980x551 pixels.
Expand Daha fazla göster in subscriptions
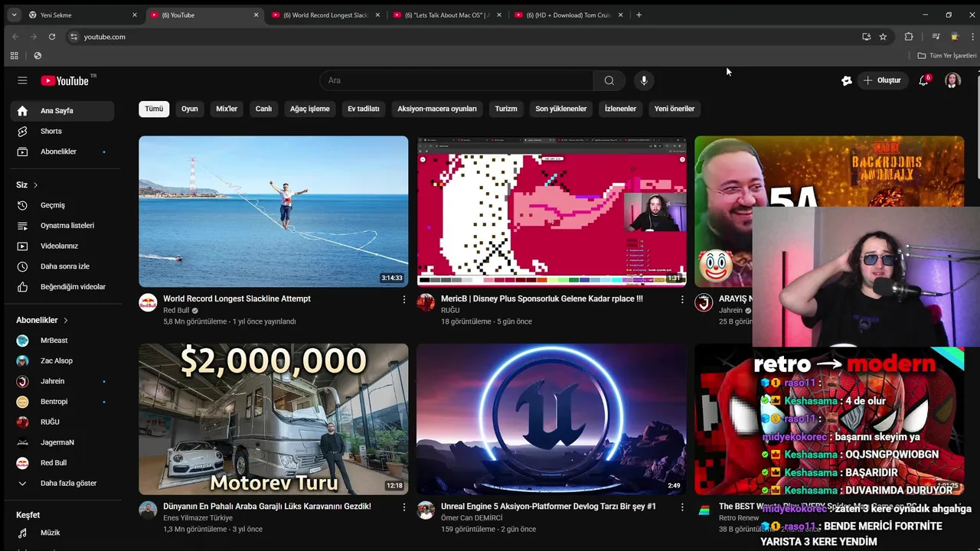point(62,484)
